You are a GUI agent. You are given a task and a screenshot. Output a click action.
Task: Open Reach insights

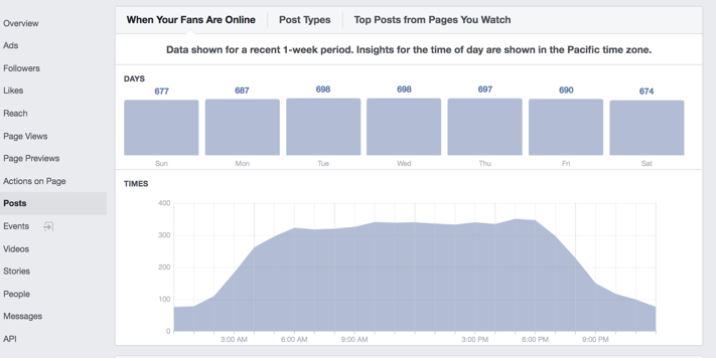(x=15, y=113)
